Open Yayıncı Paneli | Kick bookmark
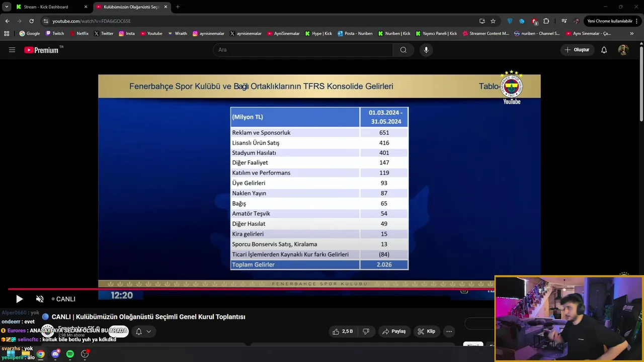Screen dimensions: 644x362 pyautogui.click(x=436, y=34)
